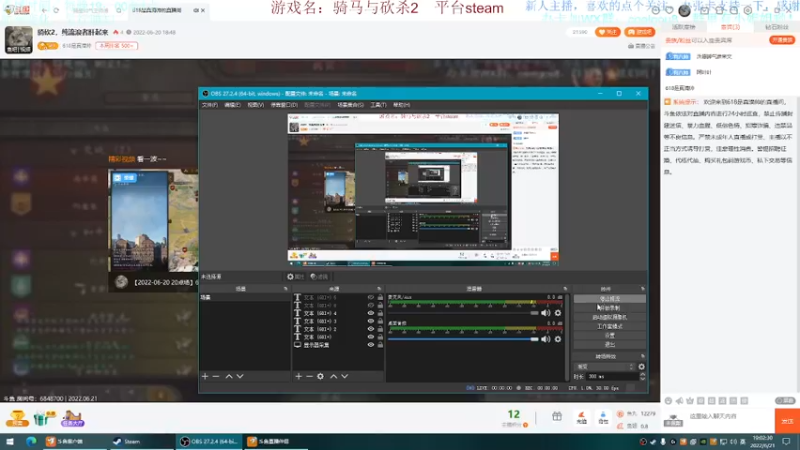Open 编辑(E) menu in OBS

coord(232,105)
